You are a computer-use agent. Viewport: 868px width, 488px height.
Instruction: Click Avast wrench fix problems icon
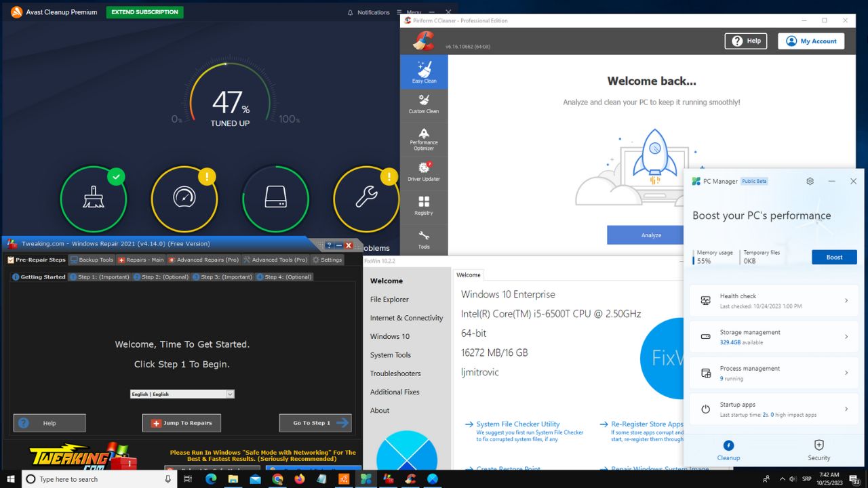366,198
